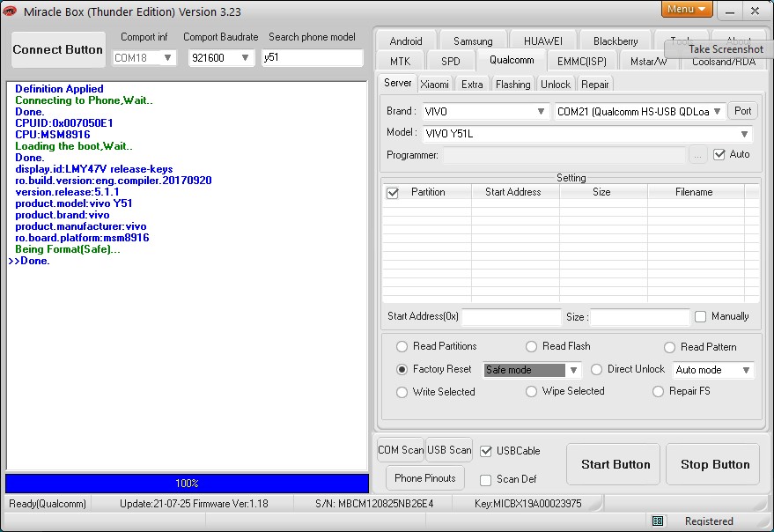Select the Read Flash radio button
Image resolution: width=774 pixels, height=532 pixels.
point(531,347)
